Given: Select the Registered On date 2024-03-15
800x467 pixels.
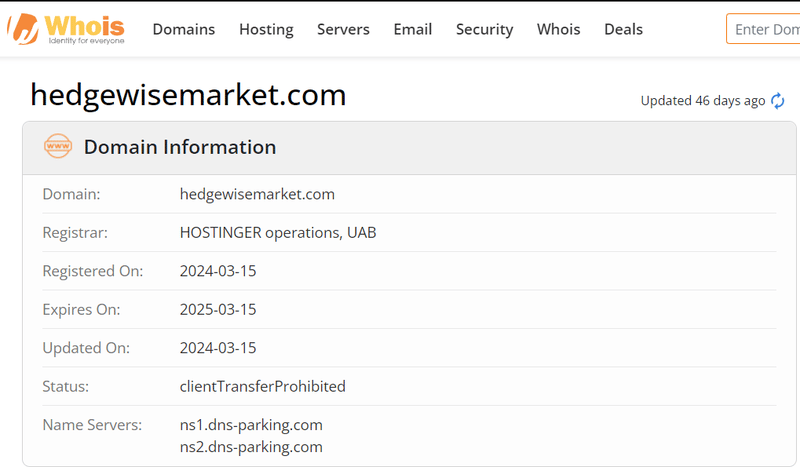Looking at the screenshot, I should pos(218,271).
